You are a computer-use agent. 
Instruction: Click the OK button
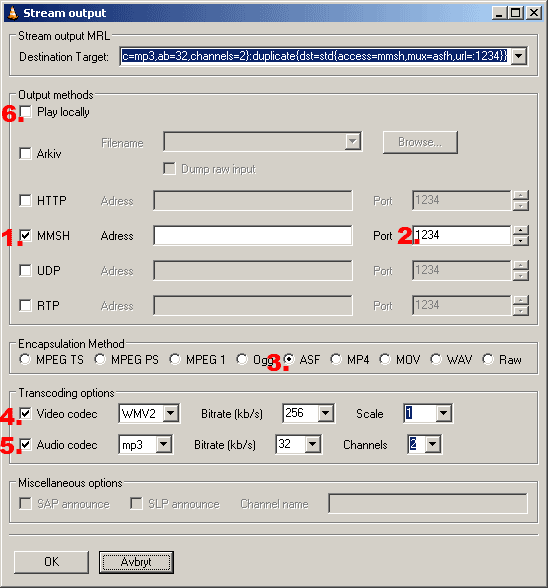(51, 562)
